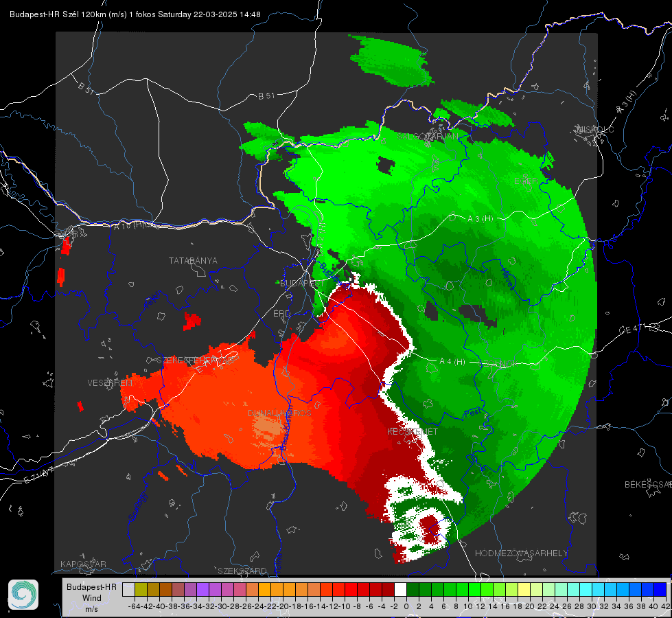This screenshot has width=672, height=618.
Task: Click the blue Heves county label
Action: [x=507, y=279]
